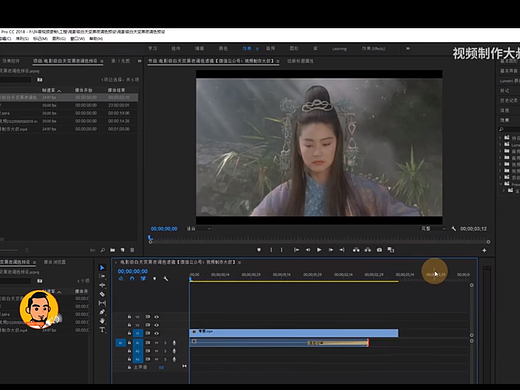This screenshot has height=390, width=520.
Task: Solo audio track A2 with S button
Action: (x=165, y=351)
